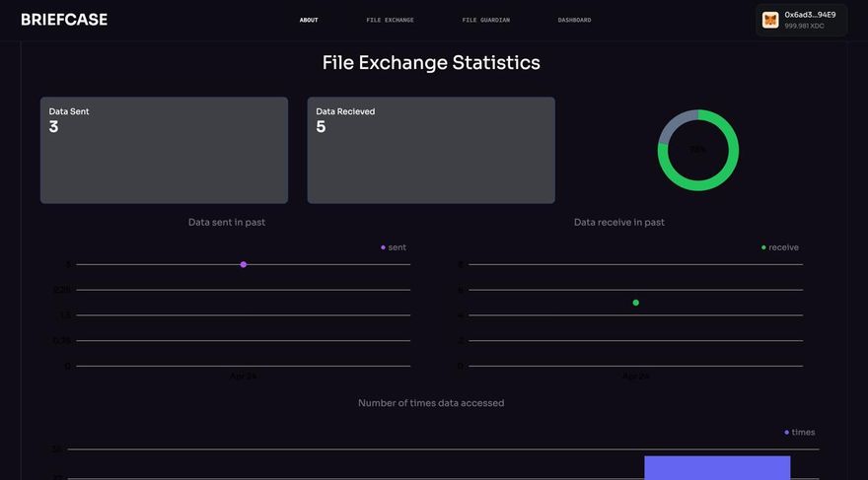Click the MetaMask fox wallet icon
Viewport: 868px width, 480px height.
coord(770,20)
